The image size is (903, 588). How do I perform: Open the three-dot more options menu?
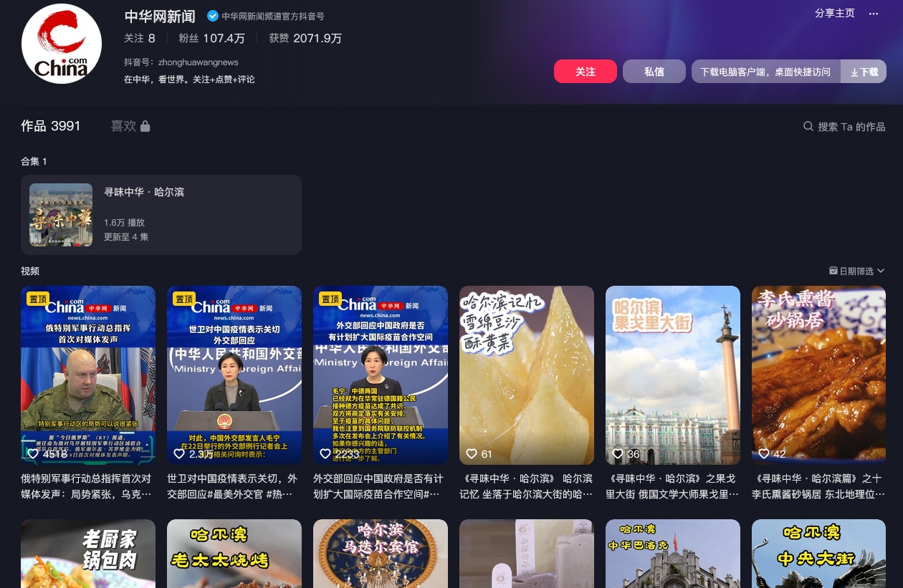coord(873,14)
